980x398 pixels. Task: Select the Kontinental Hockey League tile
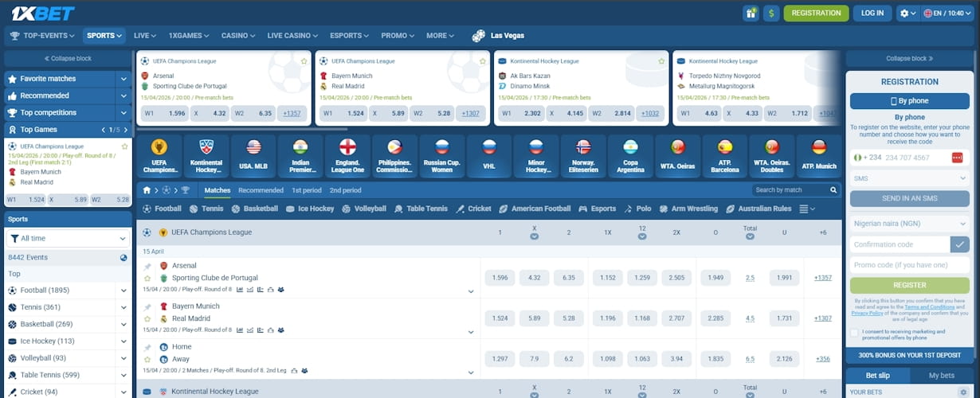pos(207,156)
